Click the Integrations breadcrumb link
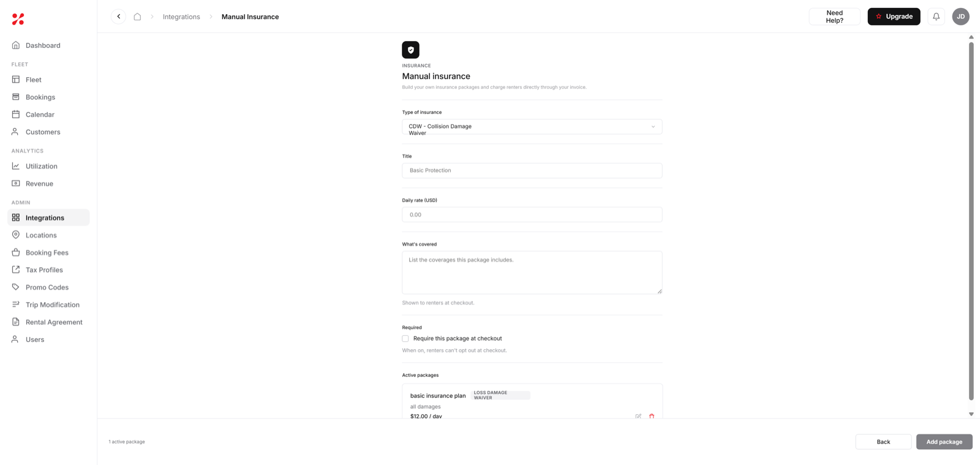Image resolution: width=980 pixels, height=465 pixels. click(x=181, y=17)
